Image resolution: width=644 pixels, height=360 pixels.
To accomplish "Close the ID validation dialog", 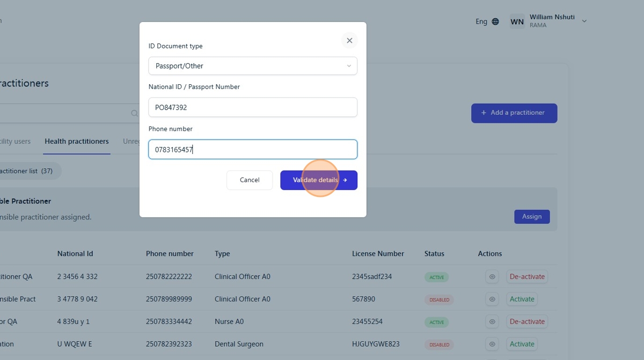I will (349, 41).
